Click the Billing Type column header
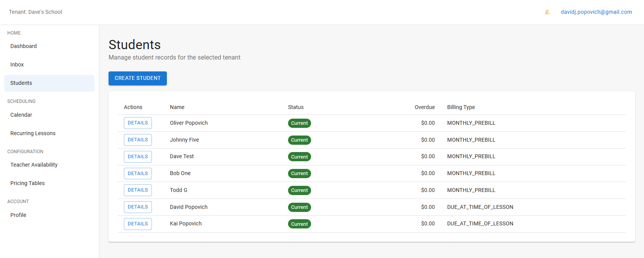 (461, 107)
